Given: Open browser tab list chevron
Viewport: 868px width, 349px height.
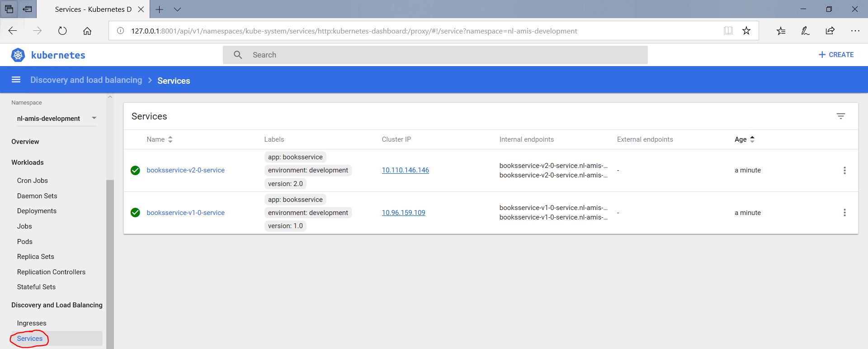Looking at the screenshot, I should [x=178, y=9].
